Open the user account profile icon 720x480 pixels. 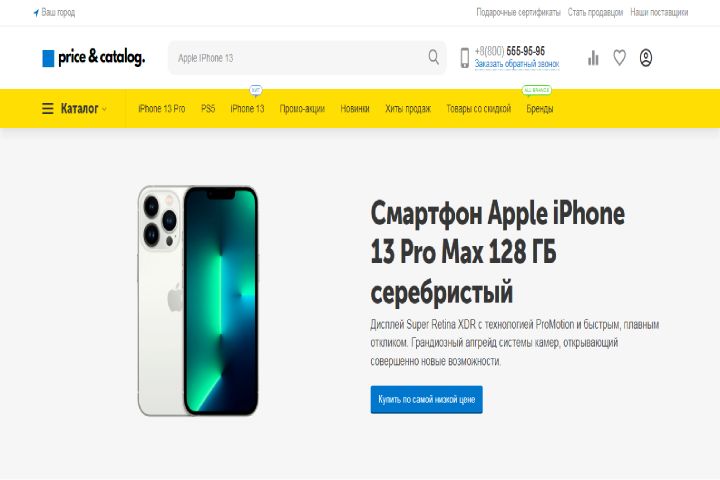[x=646, y=58]
